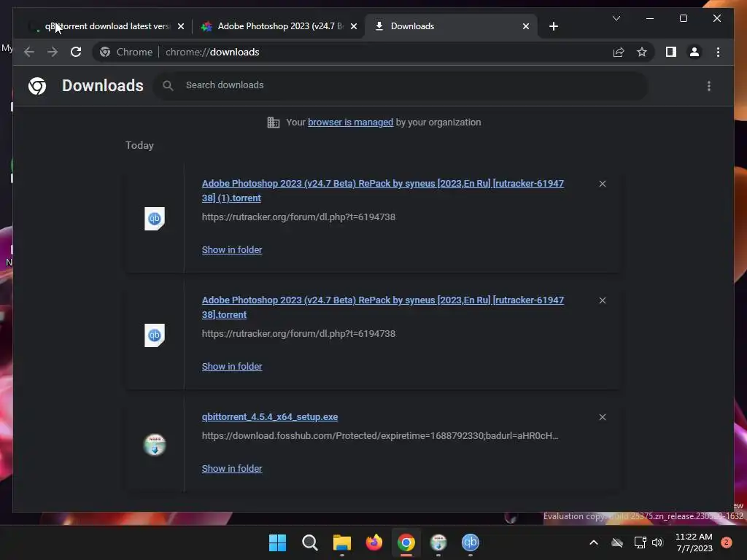This screenshot has width=747, height=560.
Task: Open the browser is managed link
Action: (x=350, y=122)
